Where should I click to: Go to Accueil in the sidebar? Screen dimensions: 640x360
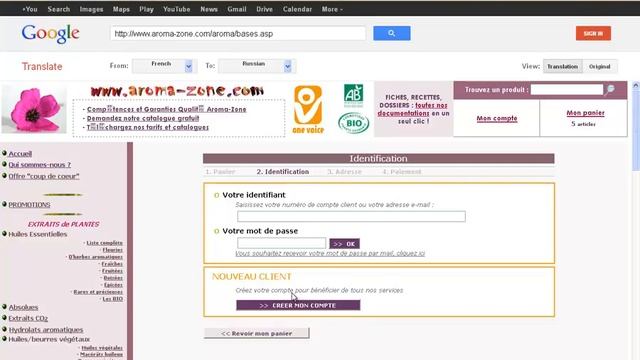tap(20, 153)
